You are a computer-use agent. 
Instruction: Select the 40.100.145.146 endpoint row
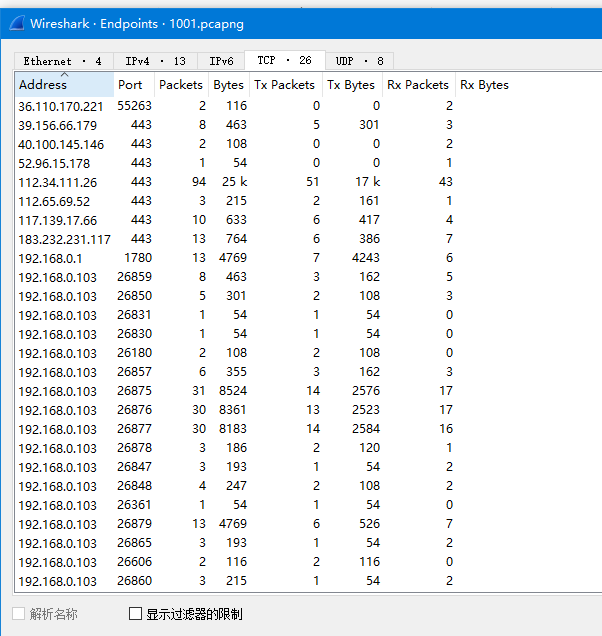point(308,144)
